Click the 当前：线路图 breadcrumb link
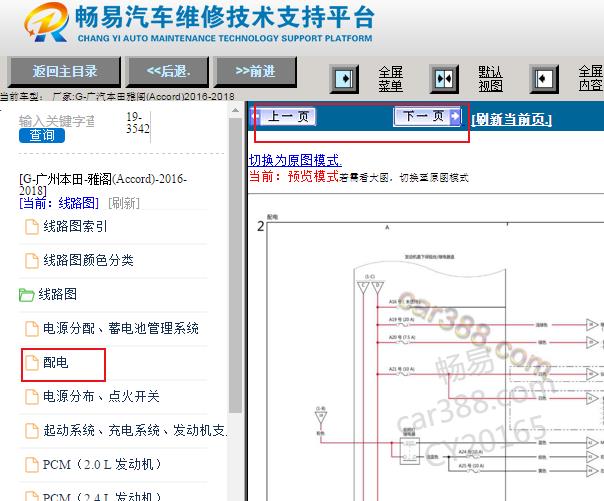Screen dimensions: 604x501 click(x=59, y=203)
